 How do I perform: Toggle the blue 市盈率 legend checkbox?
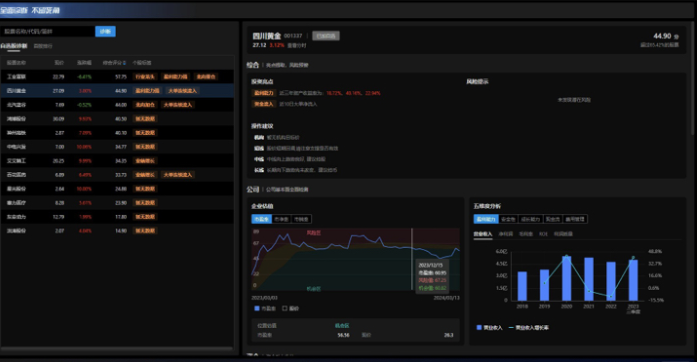coord(256,308)
